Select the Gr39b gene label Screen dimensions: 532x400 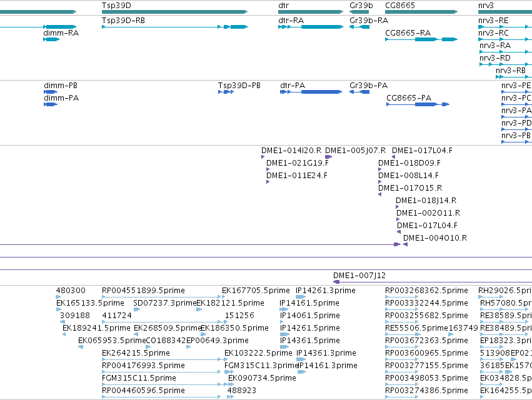361,6
